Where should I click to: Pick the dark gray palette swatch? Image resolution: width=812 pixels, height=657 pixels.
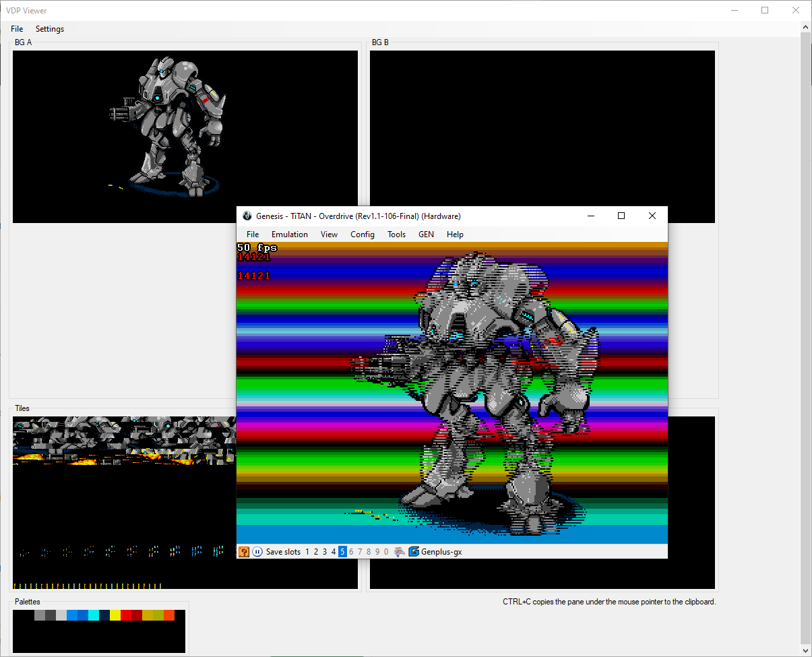[51, 615]
